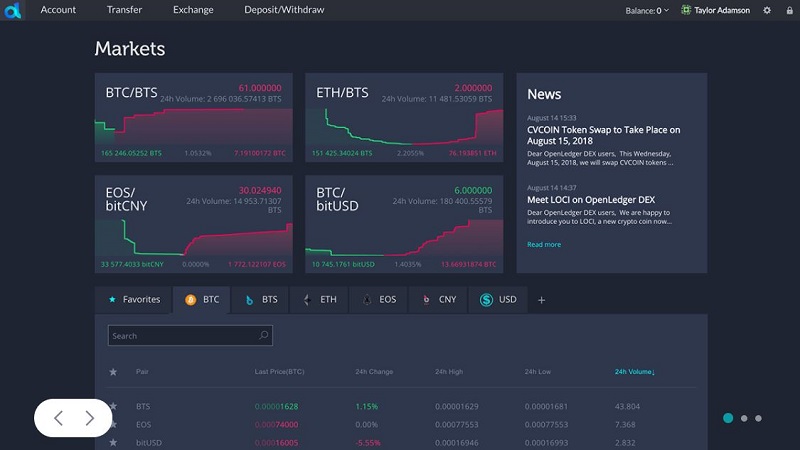Image resolution: width=800 pixels, height=450 pixels.
Task: Click the -5.55% change value
Action: click(367, 442)
